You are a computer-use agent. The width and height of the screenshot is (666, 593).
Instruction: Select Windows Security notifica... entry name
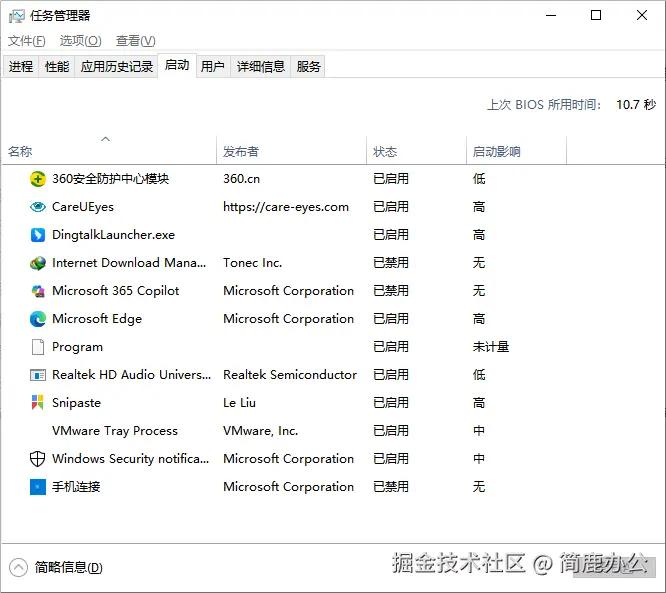(130, 459)
